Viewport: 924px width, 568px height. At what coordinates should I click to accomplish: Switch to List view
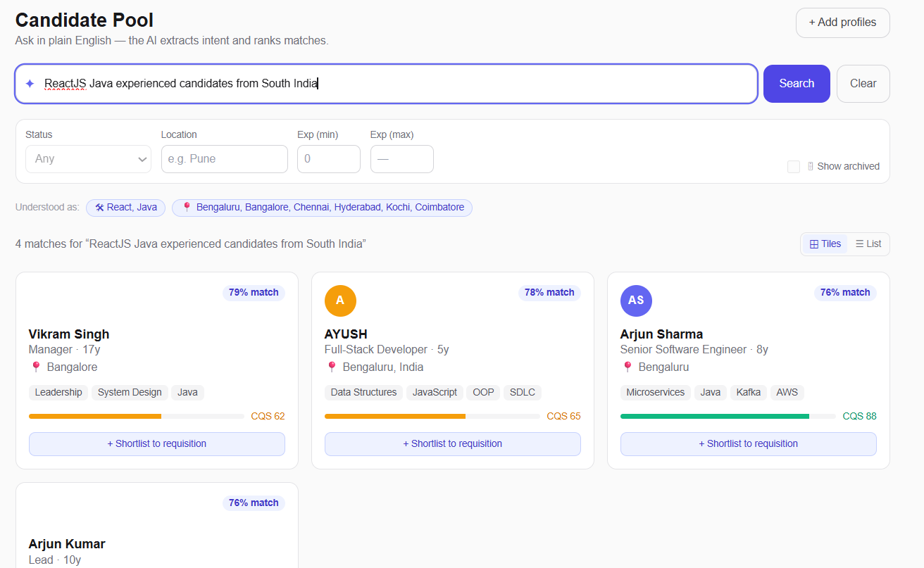(868, 244)
